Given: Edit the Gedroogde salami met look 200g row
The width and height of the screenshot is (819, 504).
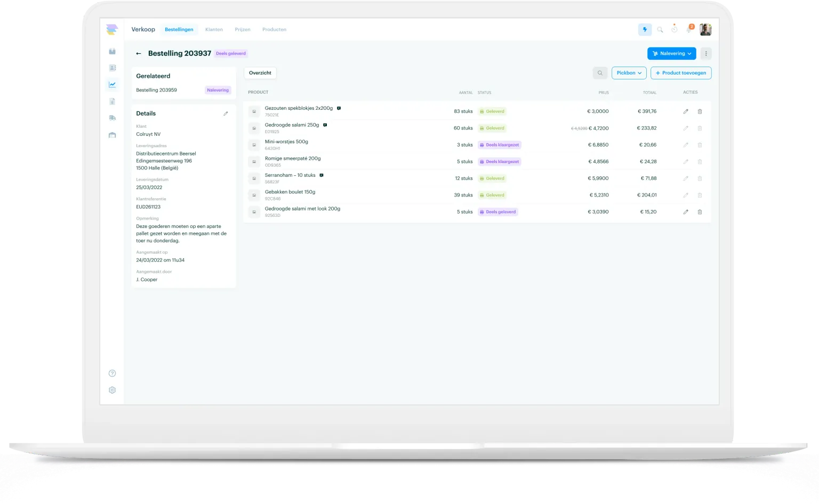Looking at the screenshot, I should [x=686, y=212].
